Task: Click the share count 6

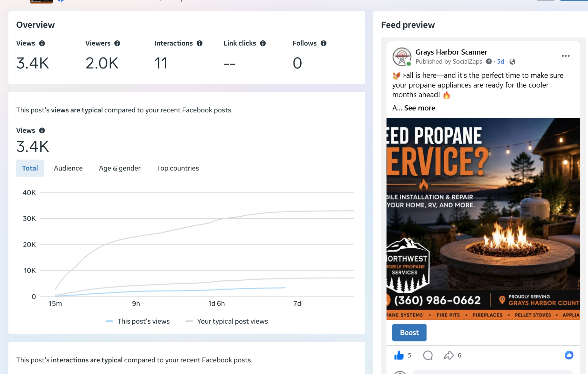Action: click(x=459, y=356)
